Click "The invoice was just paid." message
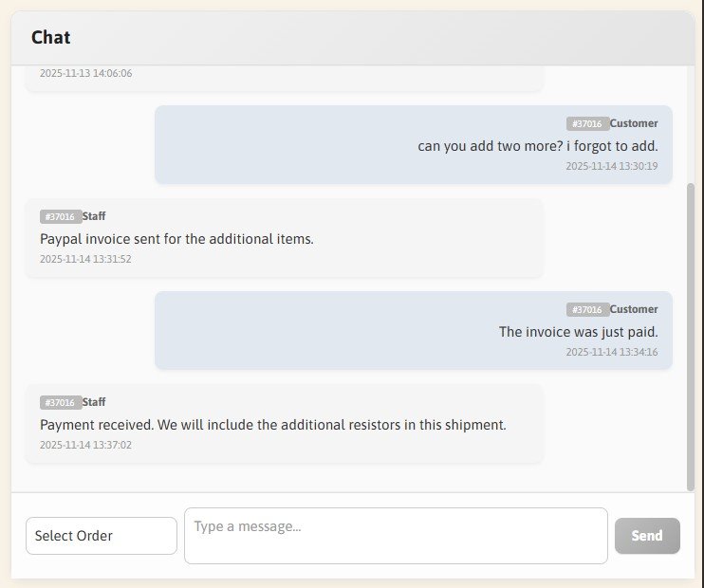The image size is (704, 588). (x=578, y=332)
